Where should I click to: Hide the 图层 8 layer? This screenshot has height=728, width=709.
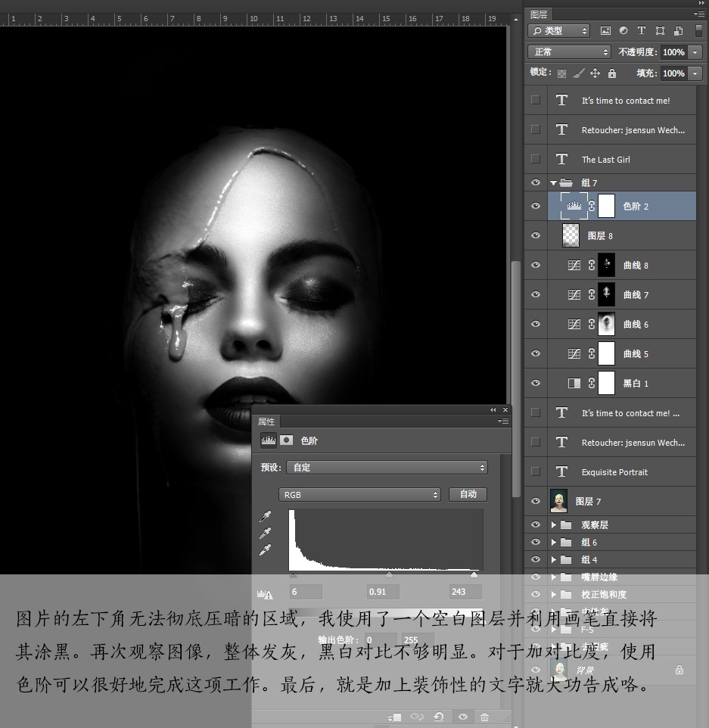coord(536,235)
